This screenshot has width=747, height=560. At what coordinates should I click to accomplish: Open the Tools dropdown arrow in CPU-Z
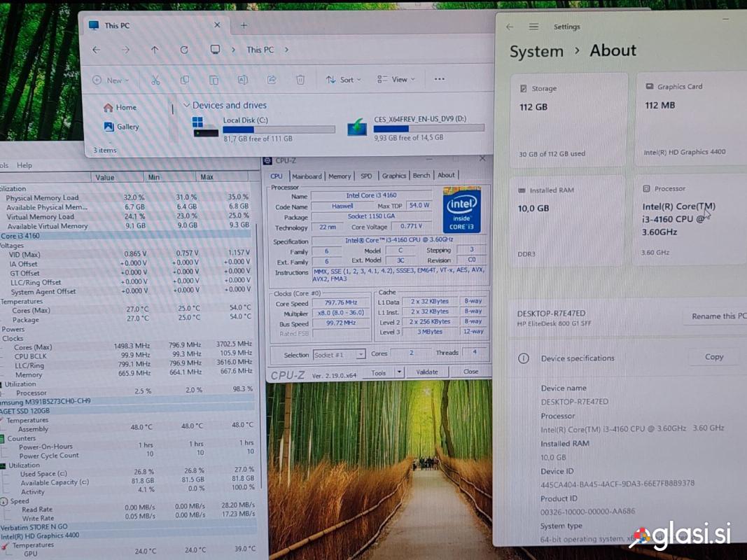click(x=400, y=373)
